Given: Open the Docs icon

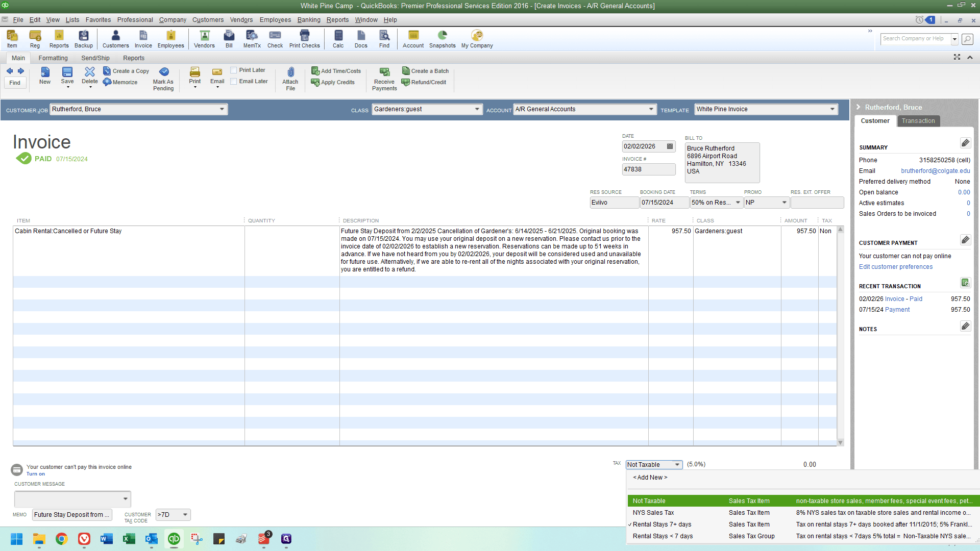Looking at the screenshot, I should [x=361, y=39].
